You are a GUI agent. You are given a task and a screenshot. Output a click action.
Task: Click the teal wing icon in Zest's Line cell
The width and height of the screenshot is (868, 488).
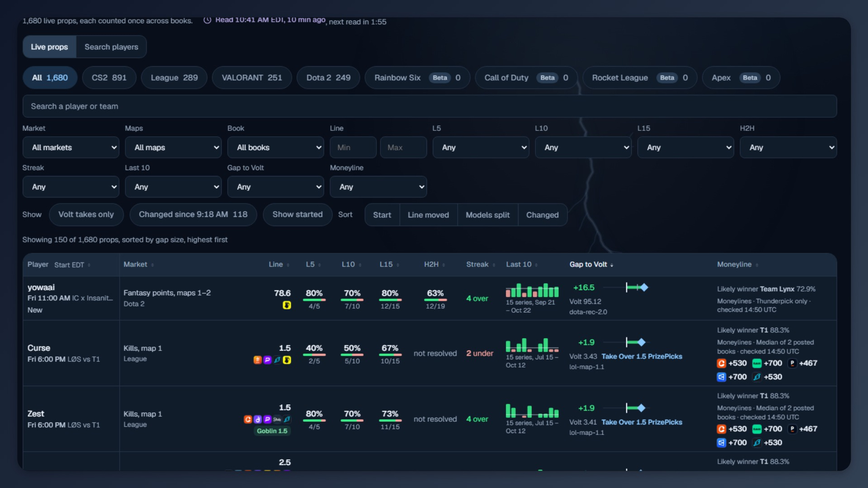[x=287, y=420]
